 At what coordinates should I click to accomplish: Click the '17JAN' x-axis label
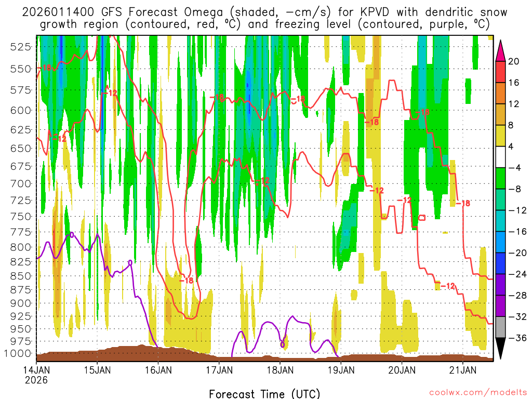tap(219, 370)
